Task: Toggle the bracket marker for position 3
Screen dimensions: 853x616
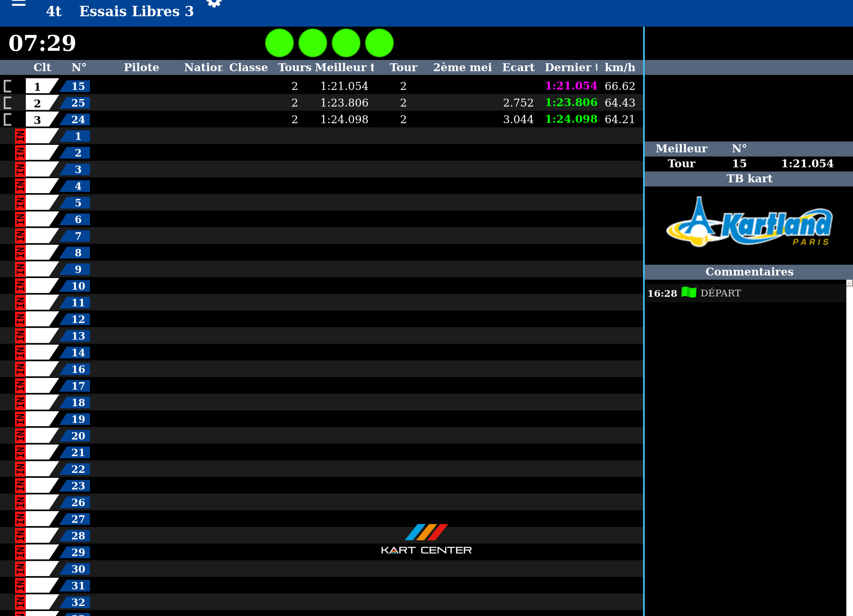Action: tap(7, 119)
